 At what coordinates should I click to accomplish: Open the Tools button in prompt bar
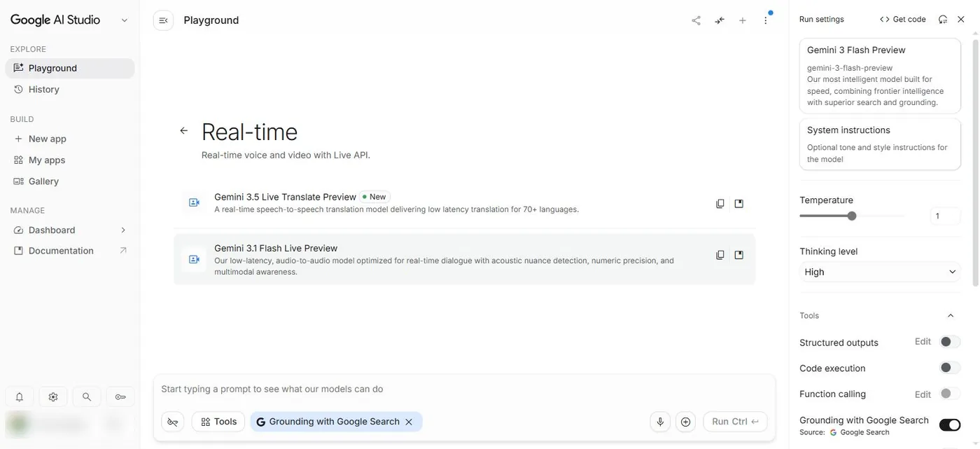[x=218, y=422]
